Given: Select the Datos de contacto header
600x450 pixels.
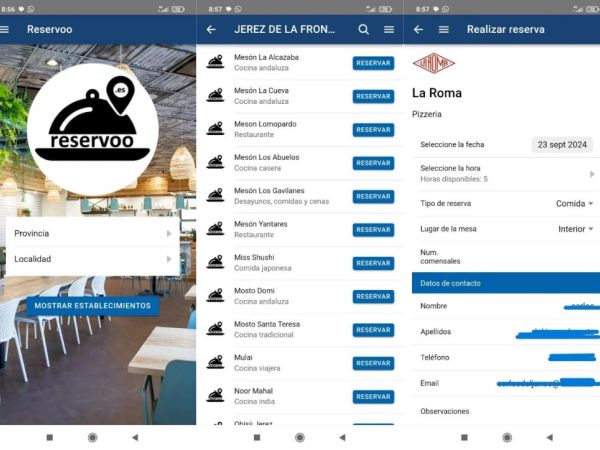Looking at the screenshot, I should point(506,283).
